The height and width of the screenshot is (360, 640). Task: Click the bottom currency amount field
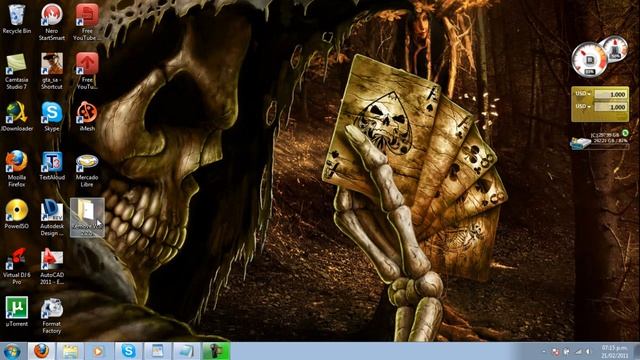click(x=611, y=107)
